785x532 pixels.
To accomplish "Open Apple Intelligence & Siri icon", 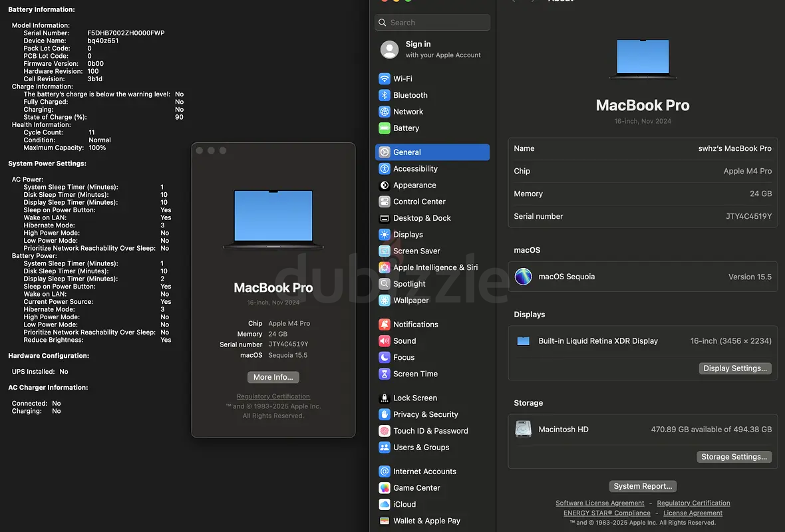I will 384,267.
